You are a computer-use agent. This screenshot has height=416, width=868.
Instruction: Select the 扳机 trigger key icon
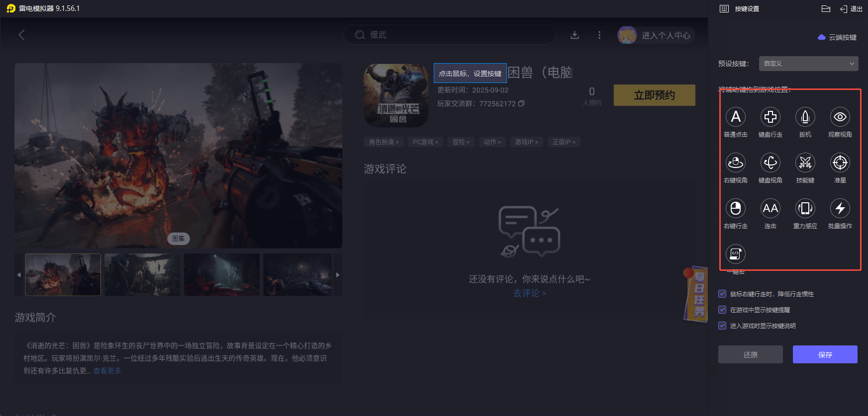pos(805,117)
